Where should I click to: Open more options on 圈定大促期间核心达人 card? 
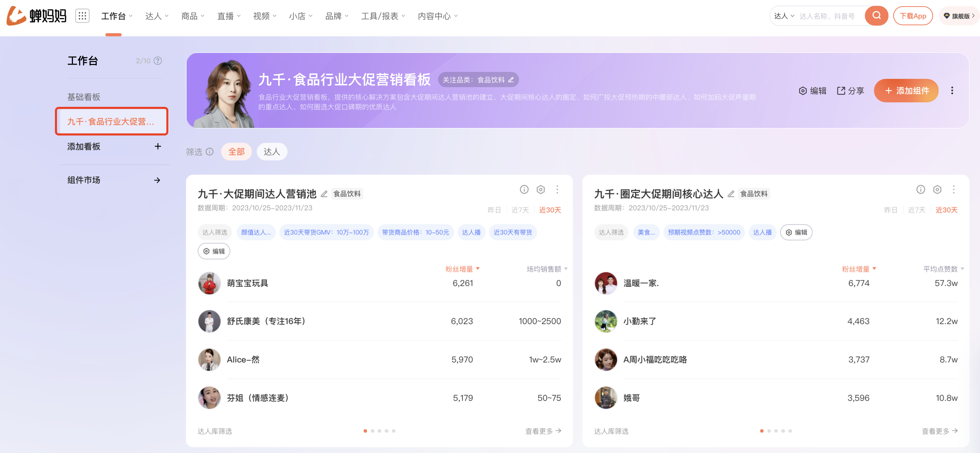(x=954, y=189)
